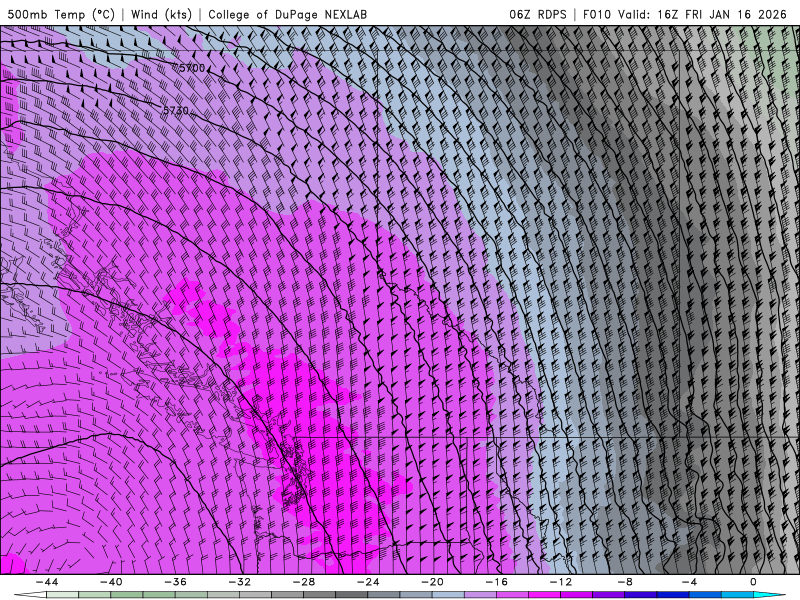Click the -20 colorbar label

click(x=433, y=582)
